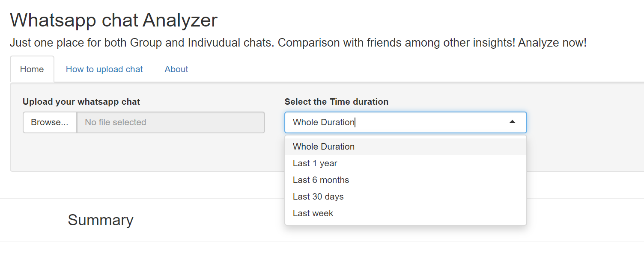Click empty gray panel area below Browse
The width and height of the screenshot is (644, 256).
click(128, 154)
